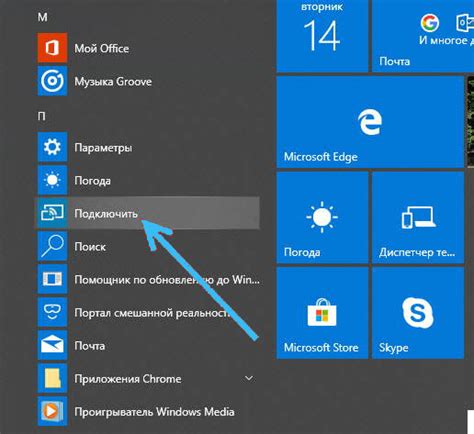
Task: Open the Microsoft Store tile
Action: point(323,313)
